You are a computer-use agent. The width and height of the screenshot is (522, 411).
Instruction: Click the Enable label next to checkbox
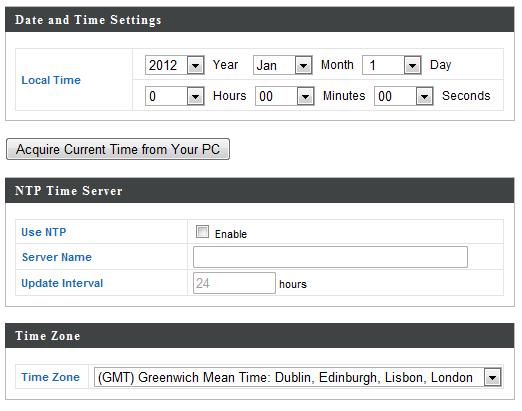tap(231, 234)
